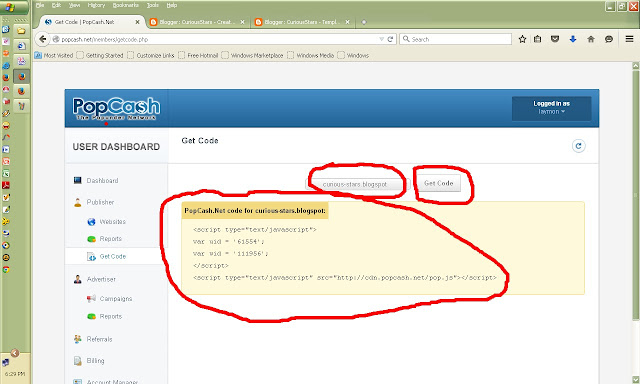Open the Help menu
The height and width of the screenshot is (384, 640).
pos(172,5)
